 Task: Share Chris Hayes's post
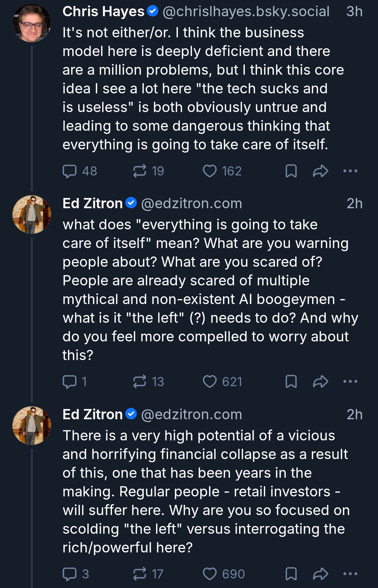pos(321,171)
